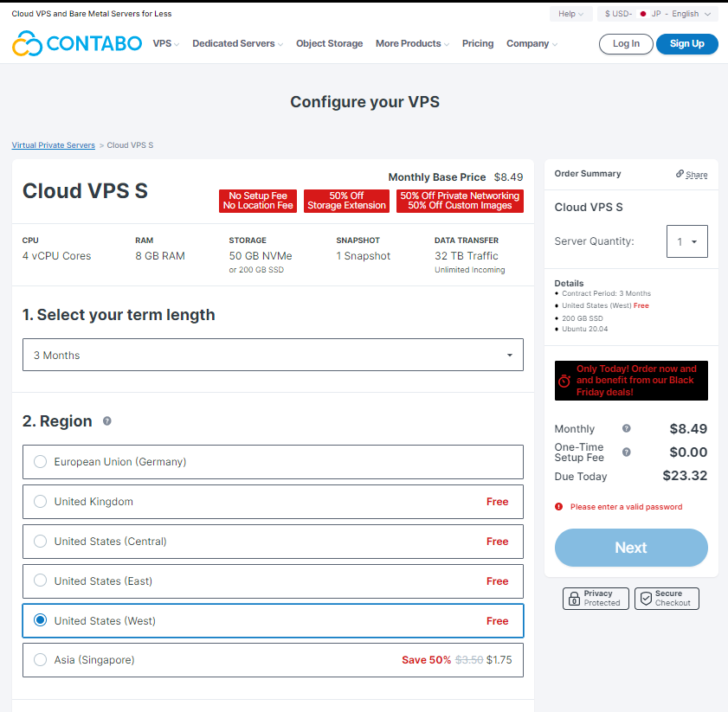
Task: Click the 'or 200 GB SSD' text
Action: tap(256, 270)
